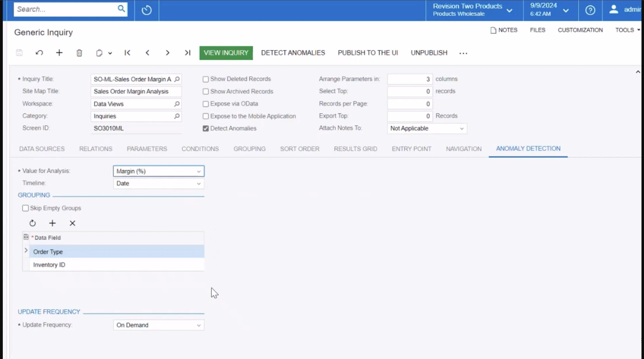This screenshot has height=359, width=644.
Task: Open the Data Sources tab
Action: coord(42,149)
